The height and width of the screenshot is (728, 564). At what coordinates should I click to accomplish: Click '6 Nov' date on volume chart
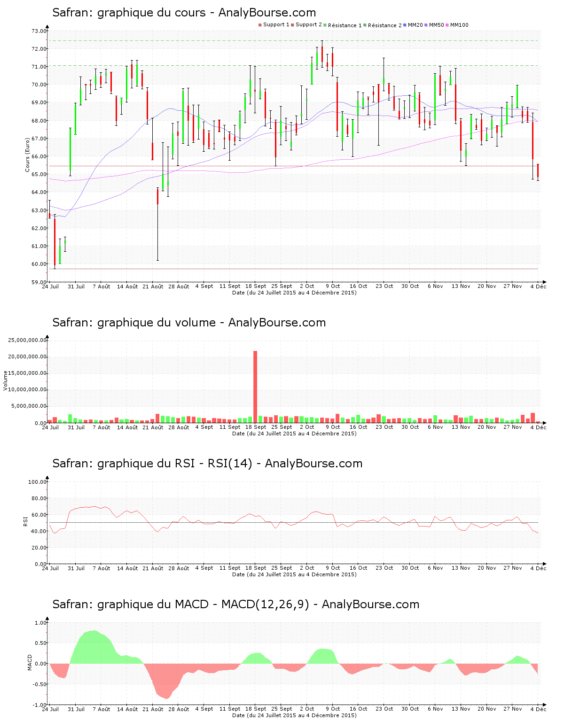435,427
